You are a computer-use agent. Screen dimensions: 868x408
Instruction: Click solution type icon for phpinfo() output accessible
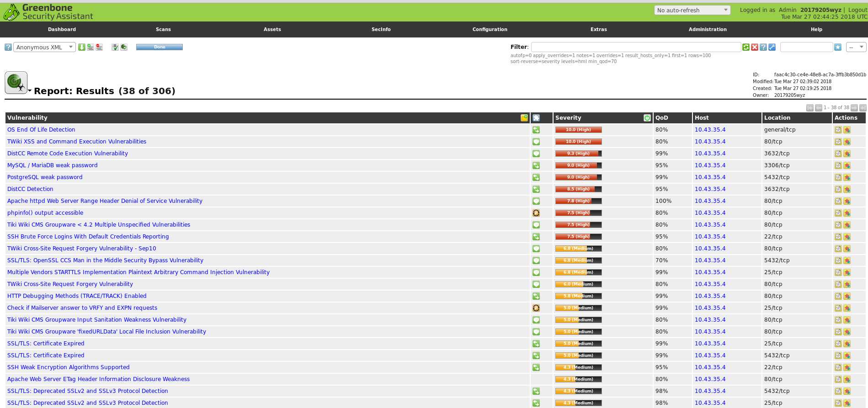point(536,213)
